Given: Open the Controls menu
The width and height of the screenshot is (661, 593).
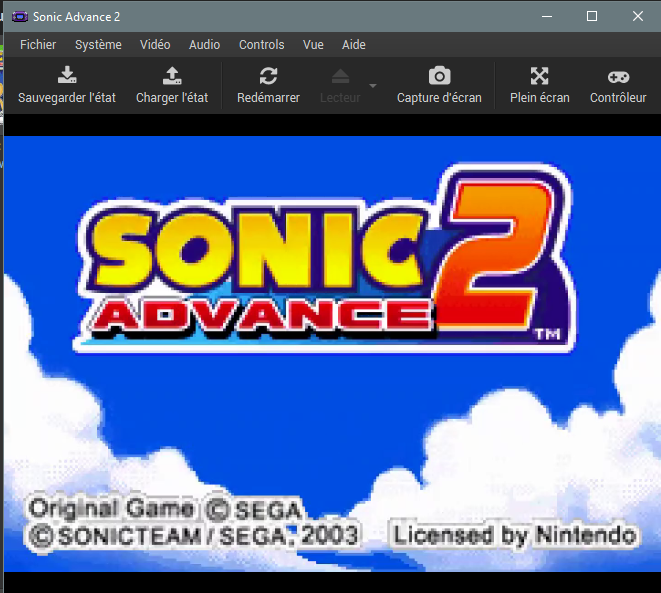Looking at the screenshot, I should (x=261, y=45).
